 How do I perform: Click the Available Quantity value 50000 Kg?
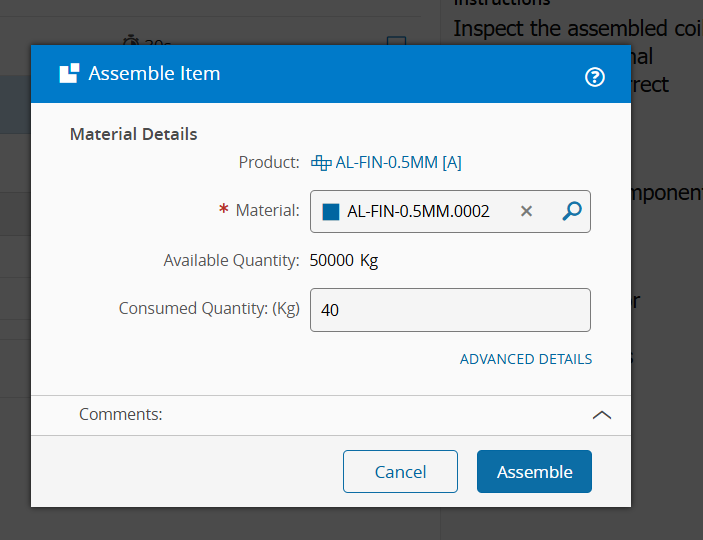(x=344, y=261)
